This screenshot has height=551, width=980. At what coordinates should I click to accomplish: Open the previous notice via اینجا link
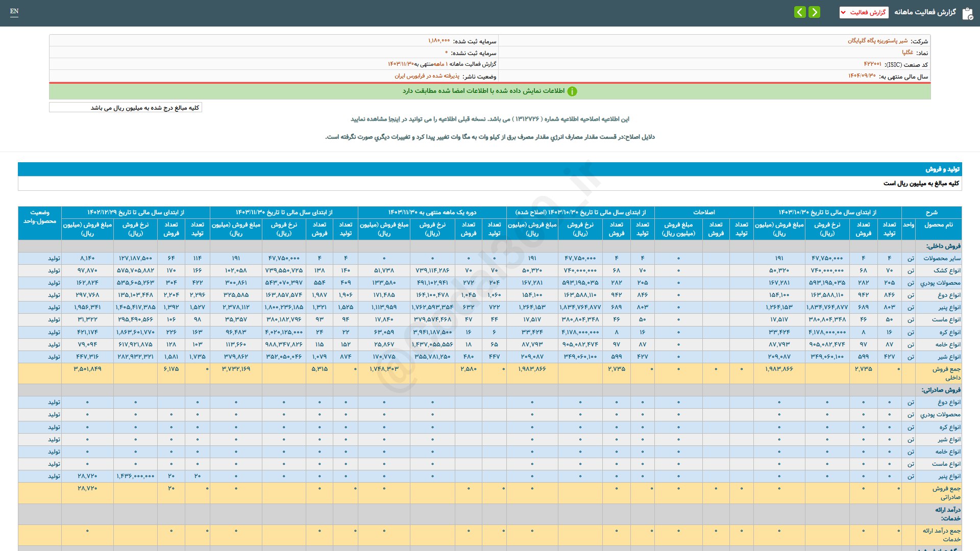pyautogui.click(x=394, y=119)
